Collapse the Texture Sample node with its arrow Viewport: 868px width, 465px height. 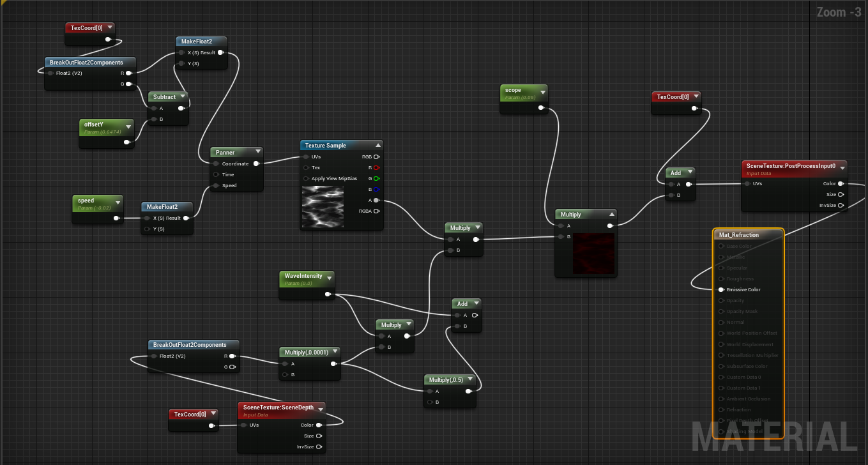coord(377,144)
